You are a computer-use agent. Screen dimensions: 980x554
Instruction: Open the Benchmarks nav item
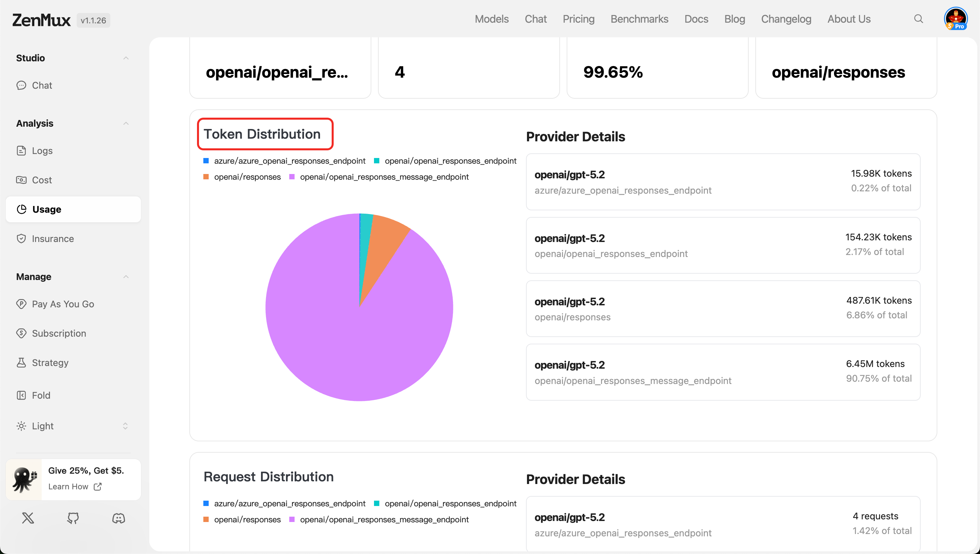639,19
